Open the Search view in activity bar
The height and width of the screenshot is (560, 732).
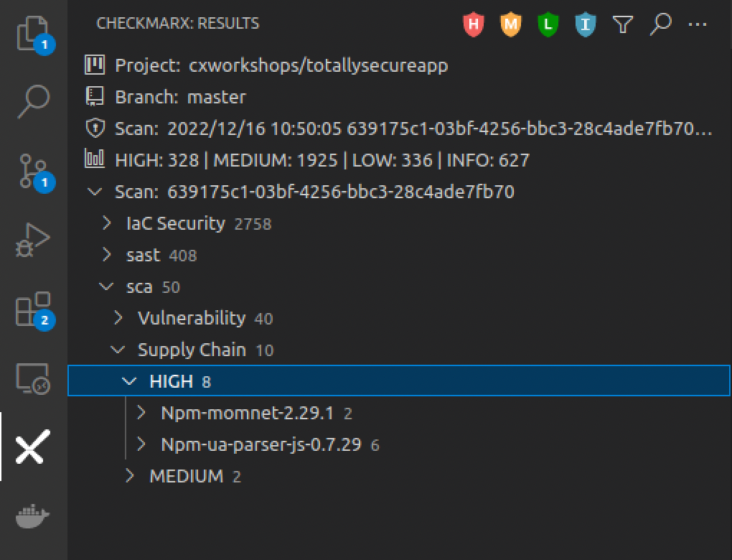point(34,101)
